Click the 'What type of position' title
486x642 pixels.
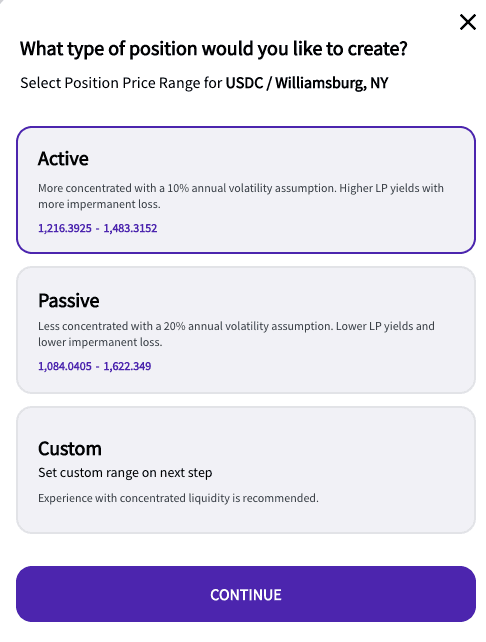[x=213, y=49]
